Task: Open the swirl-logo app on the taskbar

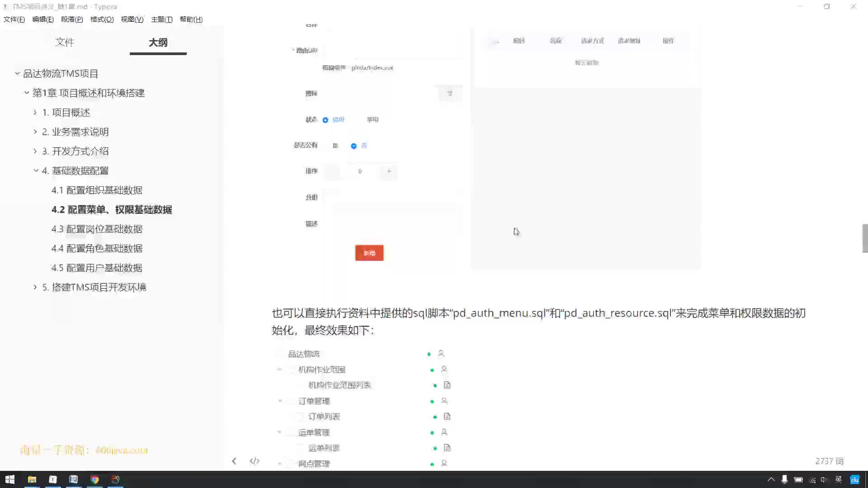Action: 115,479
